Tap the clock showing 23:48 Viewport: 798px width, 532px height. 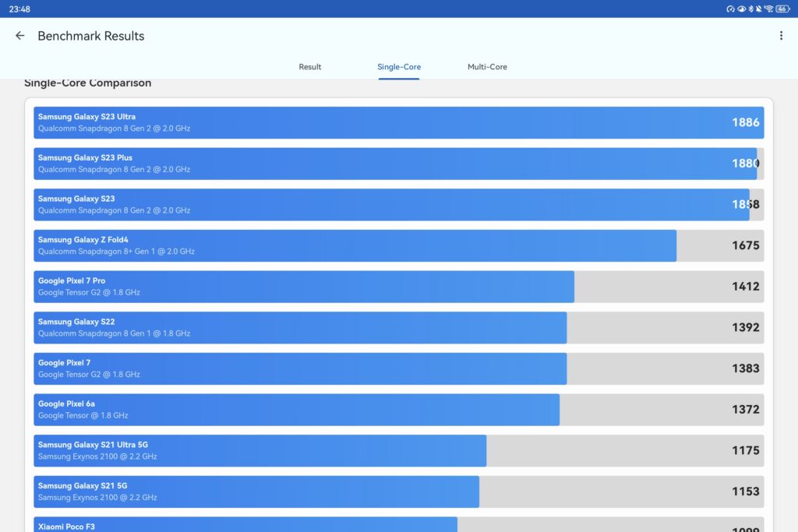[19, 9]
